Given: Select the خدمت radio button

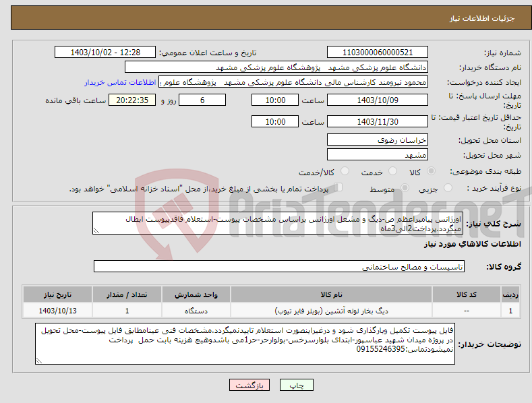Looking at the screenshot, I should pyautogui.click(x=392, y=171).
